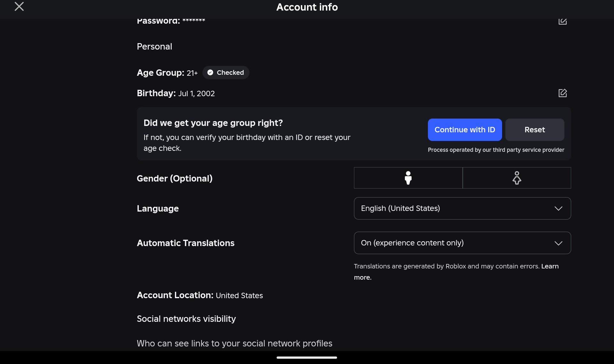The image size is (614, 364).
Task: Expand Language dropdown chevron
Action: tap(558, 208)
